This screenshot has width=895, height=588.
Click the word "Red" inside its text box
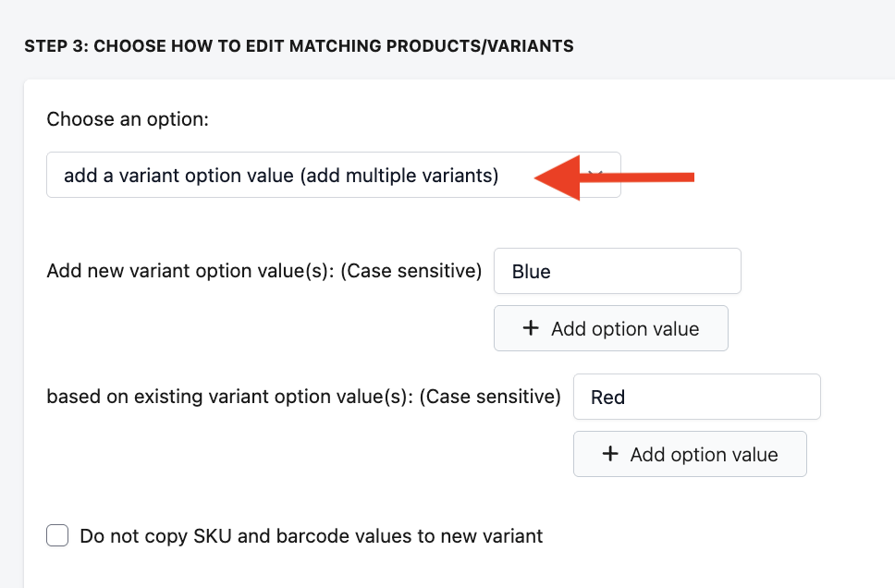coord(608,398)
